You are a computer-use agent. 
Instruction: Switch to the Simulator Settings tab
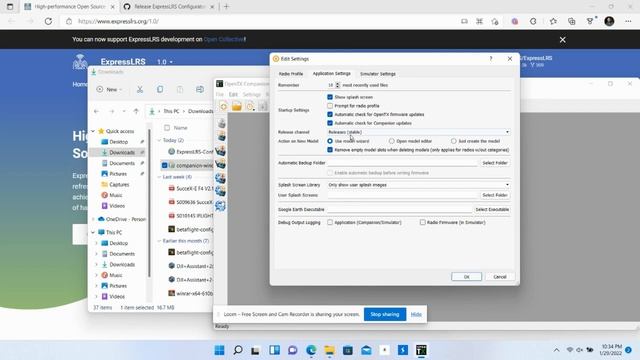coord(378,74)
